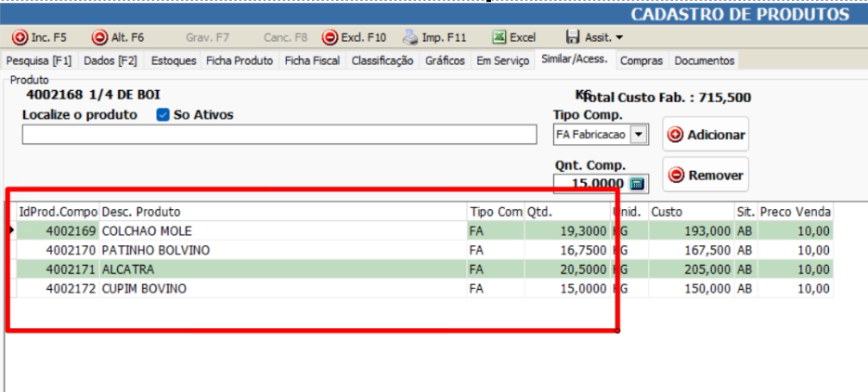The image size is (868, 392).
Task: Switch to the Ficha Fiscal tab
Action: [x=314, y=60]
